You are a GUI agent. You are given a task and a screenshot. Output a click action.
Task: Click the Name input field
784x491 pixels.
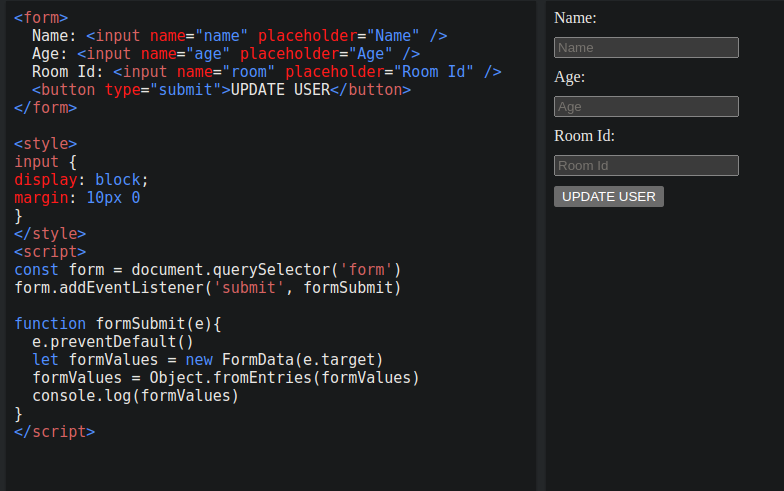[646, 48]
